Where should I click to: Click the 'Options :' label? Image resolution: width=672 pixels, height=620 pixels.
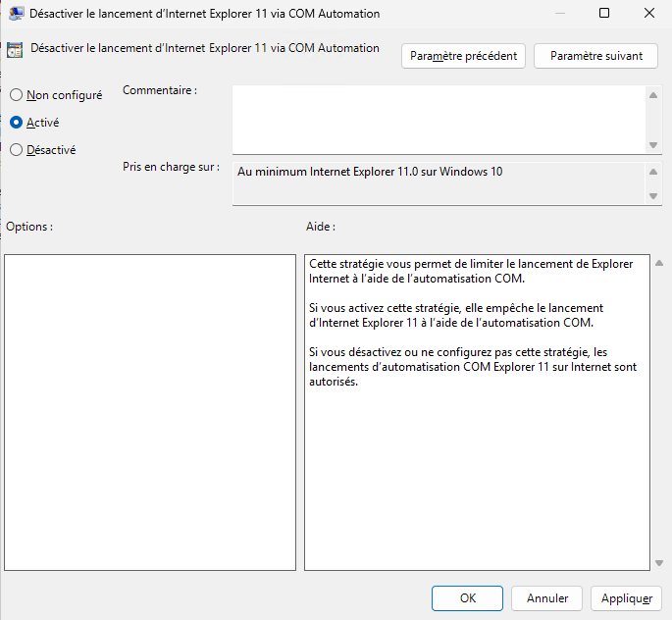click(29, 227)
